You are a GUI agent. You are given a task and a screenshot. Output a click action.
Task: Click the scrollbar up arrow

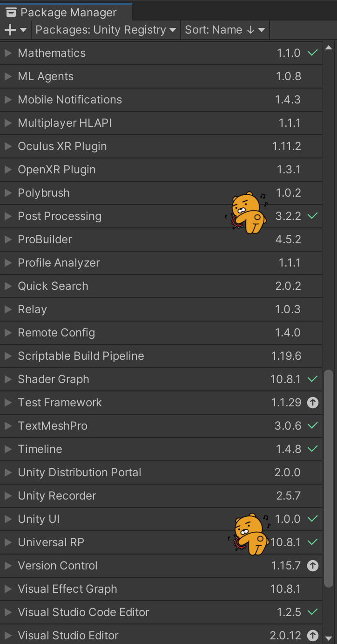click(x=329, y=47)
